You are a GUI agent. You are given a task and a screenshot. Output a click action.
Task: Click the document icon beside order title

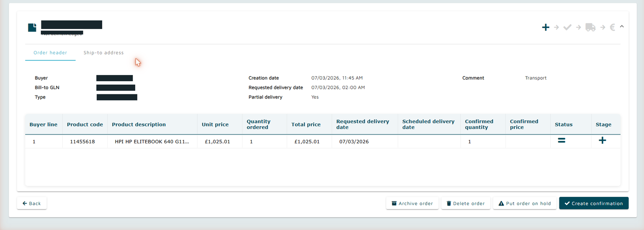[x=32, y=27]
